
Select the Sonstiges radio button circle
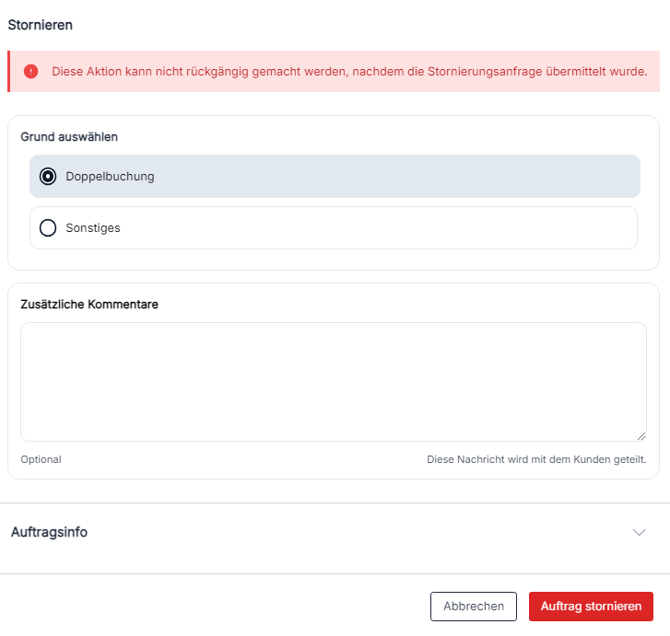48,228
